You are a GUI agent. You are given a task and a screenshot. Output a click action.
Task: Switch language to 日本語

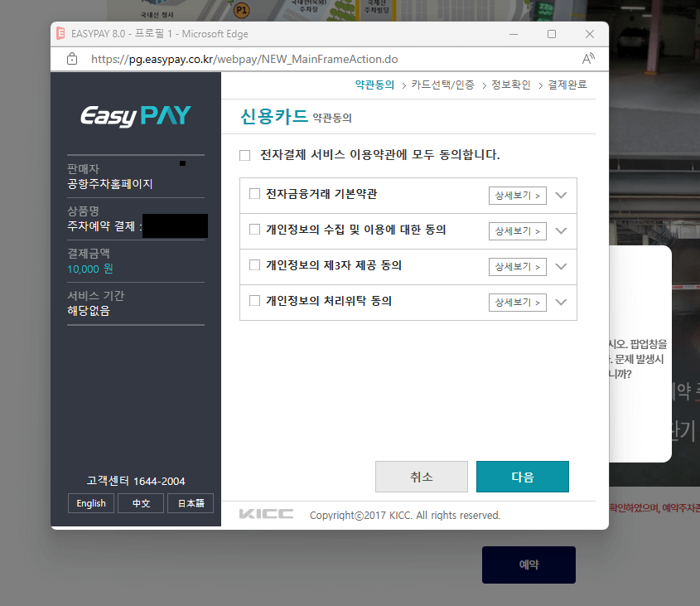click(x=191, y=503)
